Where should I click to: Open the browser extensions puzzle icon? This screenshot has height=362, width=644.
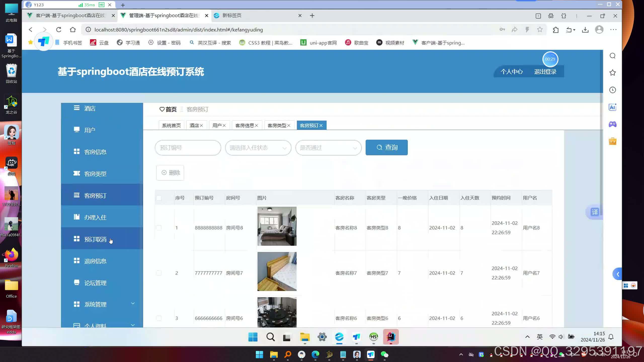click(556, 30)
